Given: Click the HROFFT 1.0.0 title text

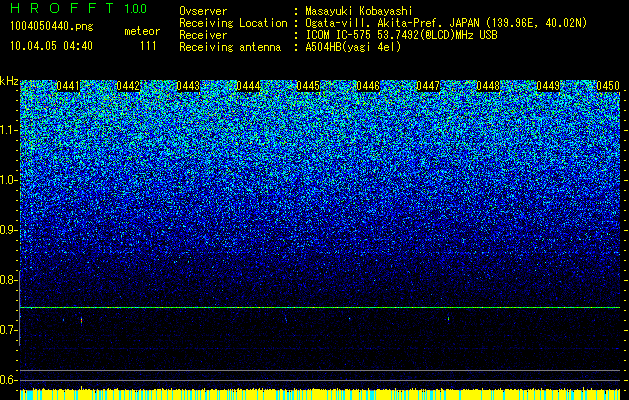Looking at the screenshot, I should [x=78, y=8].
